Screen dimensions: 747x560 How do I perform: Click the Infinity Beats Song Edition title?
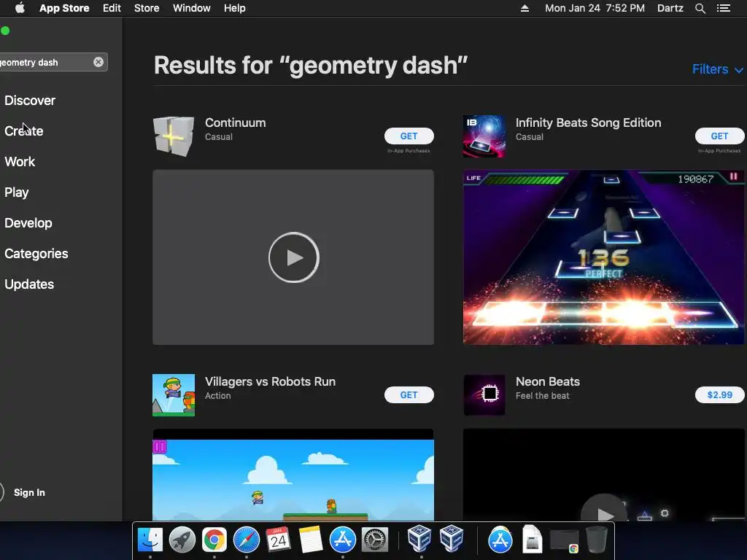[x=589, y=122]
